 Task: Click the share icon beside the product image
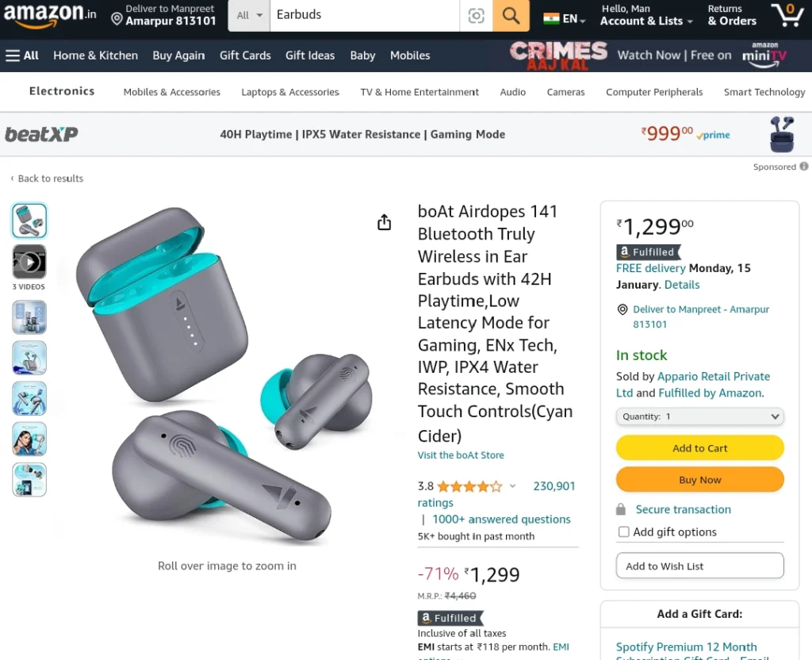point(385,222)
